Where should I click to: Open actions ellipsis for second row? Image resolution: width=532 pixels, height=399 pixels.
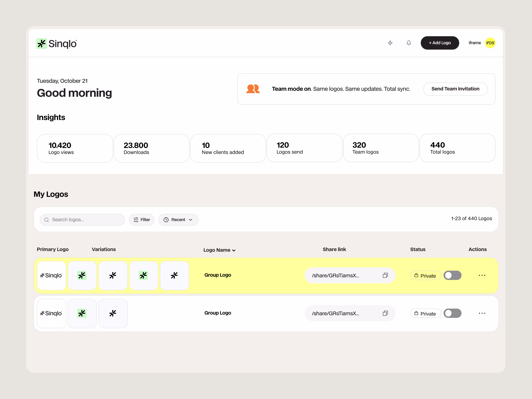482,313
